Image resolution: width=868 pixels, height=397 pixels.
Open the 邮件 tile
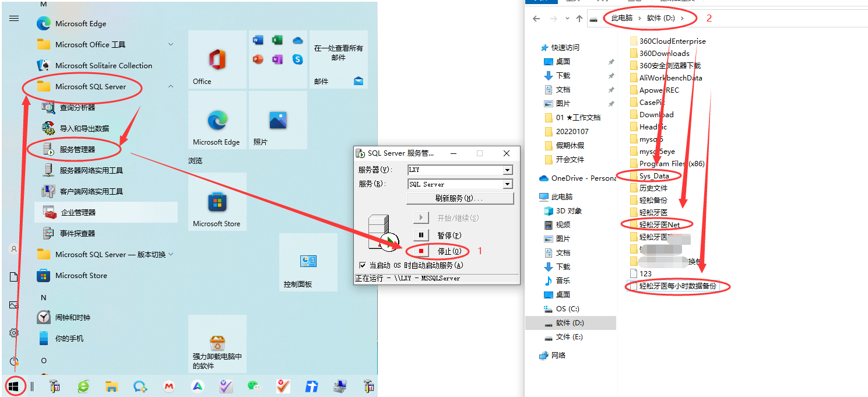click(339, 59)
